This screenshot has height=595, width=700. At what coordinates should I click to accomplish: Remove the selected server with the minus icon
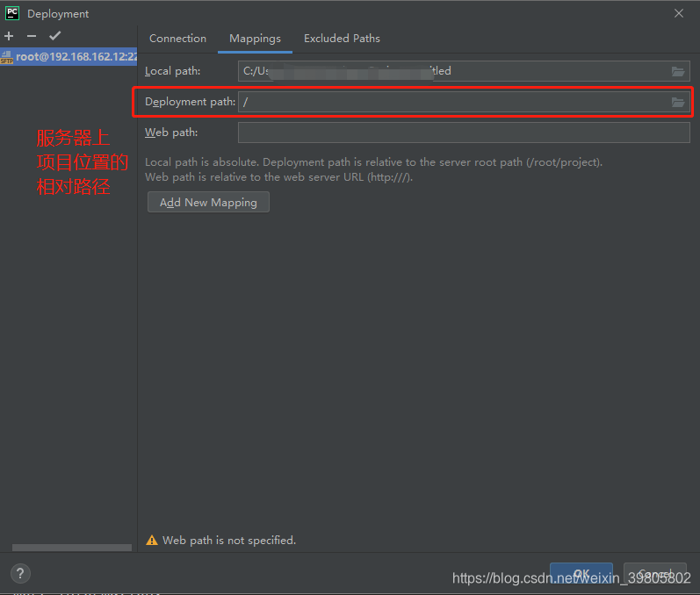(32, 36)
